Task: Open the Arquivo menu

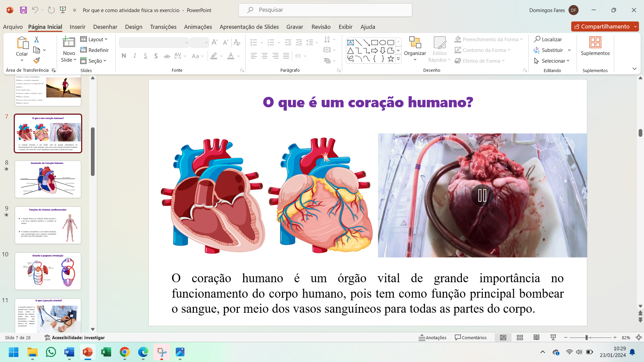Action: [13, 27]
